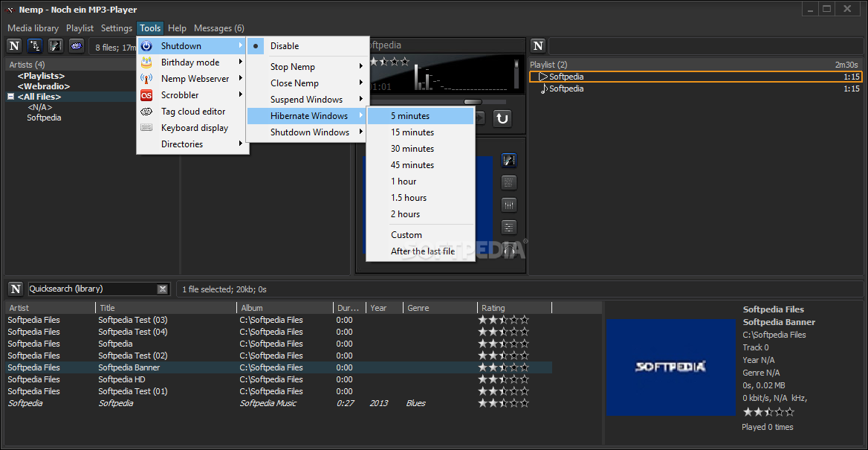This screenshot has height=450, width=868.
Task: Select Softpedia artist in the Artists tree
Action: point(45,118)
